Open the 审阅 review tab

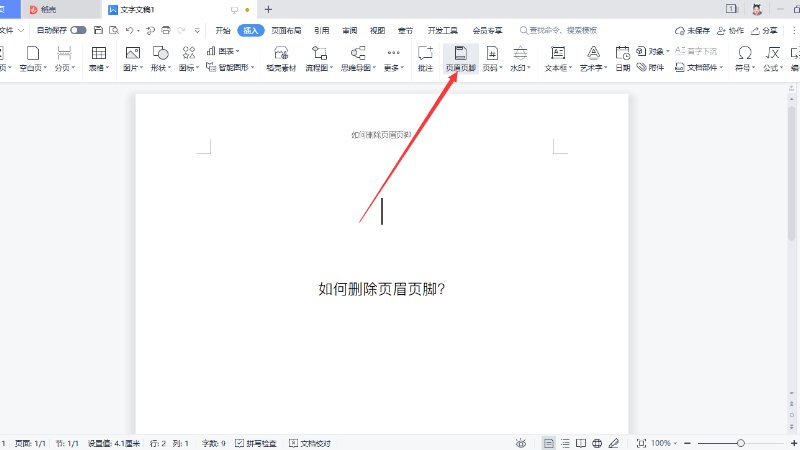tap(349, 31)
